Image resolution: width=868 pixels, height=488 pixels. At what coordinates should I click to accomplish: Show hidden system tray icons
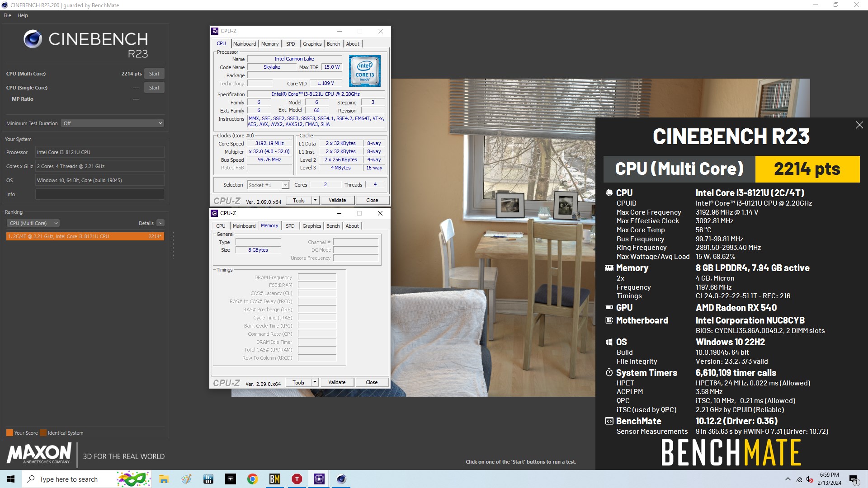click(x=788, y=479)
